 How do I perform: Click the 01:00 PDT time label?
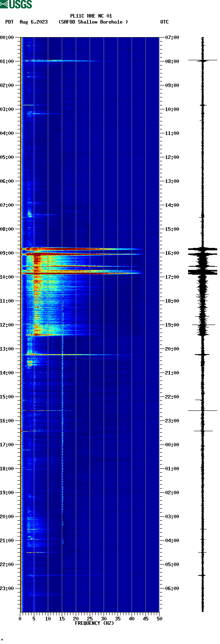pos(7,61)
